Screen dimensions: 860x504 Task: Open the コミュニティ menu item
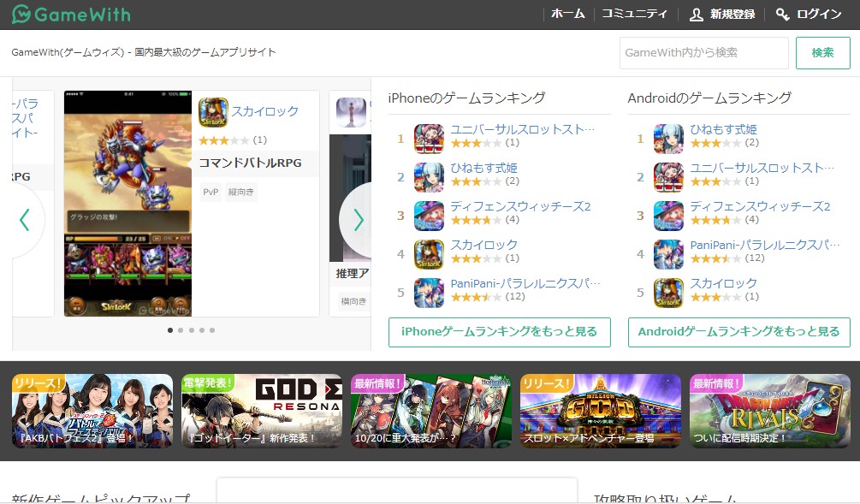point(635,15)
